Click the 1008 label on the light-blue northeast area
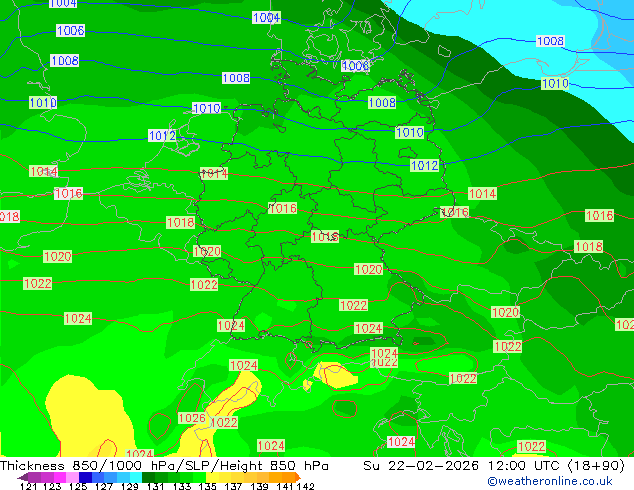This screenshot has width=634, height=490. pyautogui.click(x=550, y=41)
